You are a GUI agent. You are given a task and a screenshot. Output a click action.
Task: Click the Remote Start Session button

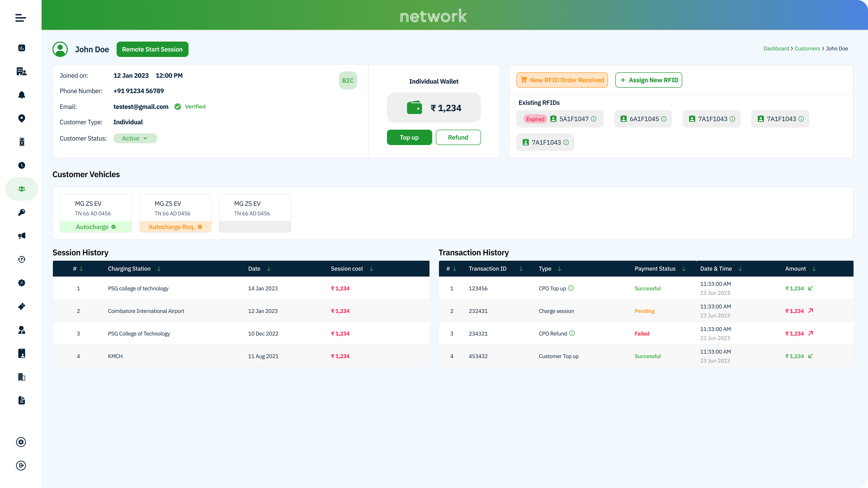pos(152,49)
